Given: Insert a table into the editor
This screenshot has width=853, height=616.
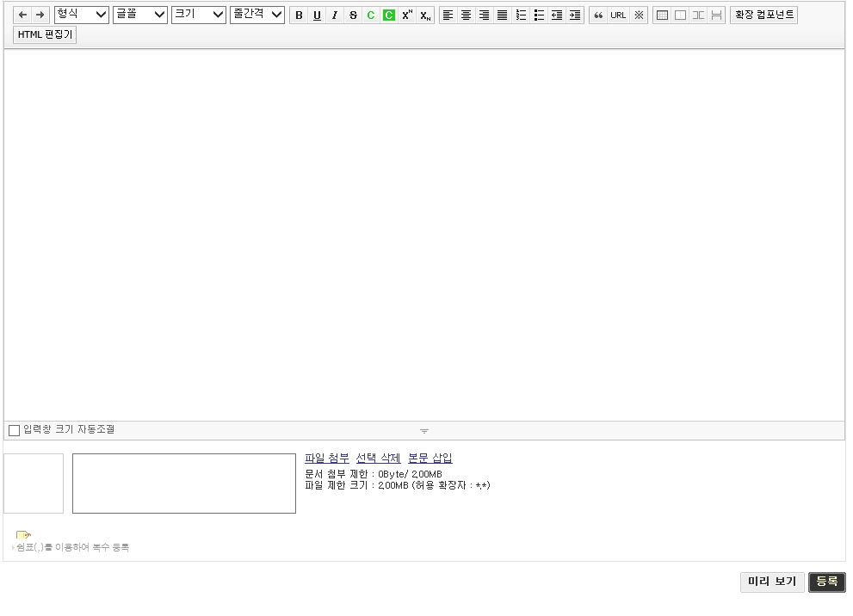Looking at the screenshot, I should click(x=662, y=15).
